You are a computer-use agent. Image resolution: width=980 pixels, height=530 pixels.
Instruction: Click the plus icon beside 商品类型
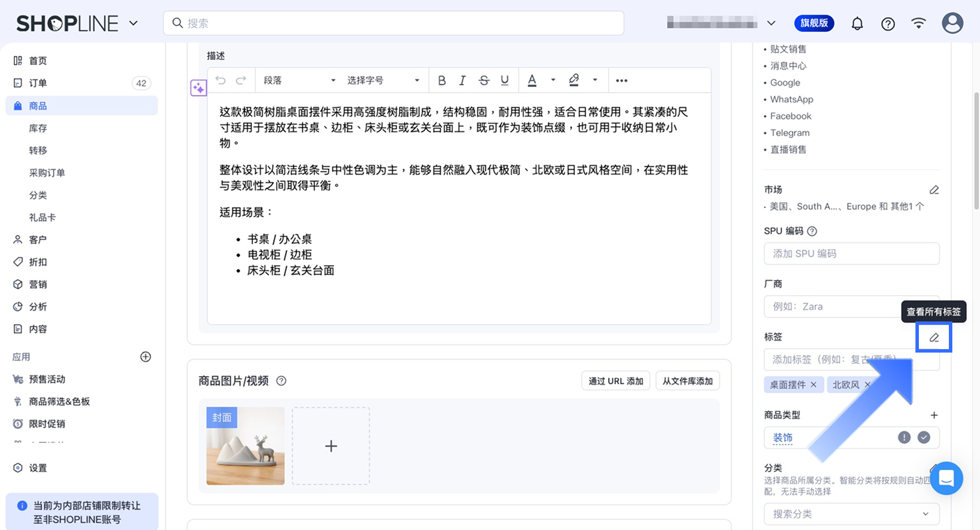click(934, 415)
